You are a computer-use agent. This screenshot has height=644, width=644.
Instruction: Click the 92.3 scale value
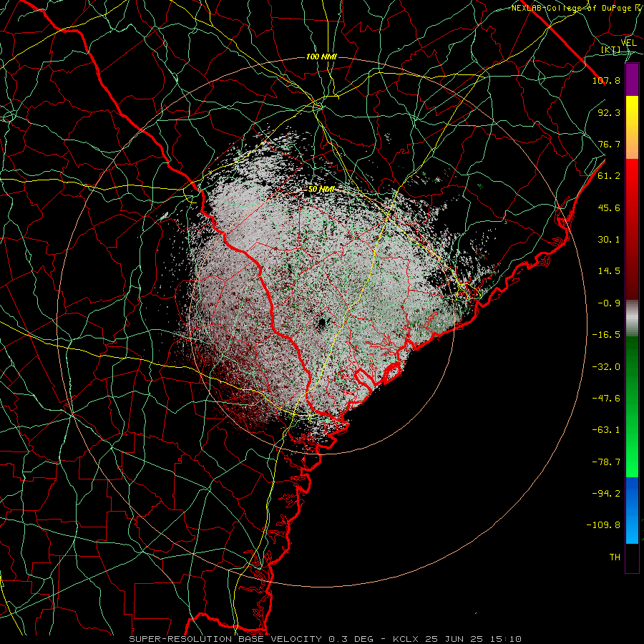609,112
